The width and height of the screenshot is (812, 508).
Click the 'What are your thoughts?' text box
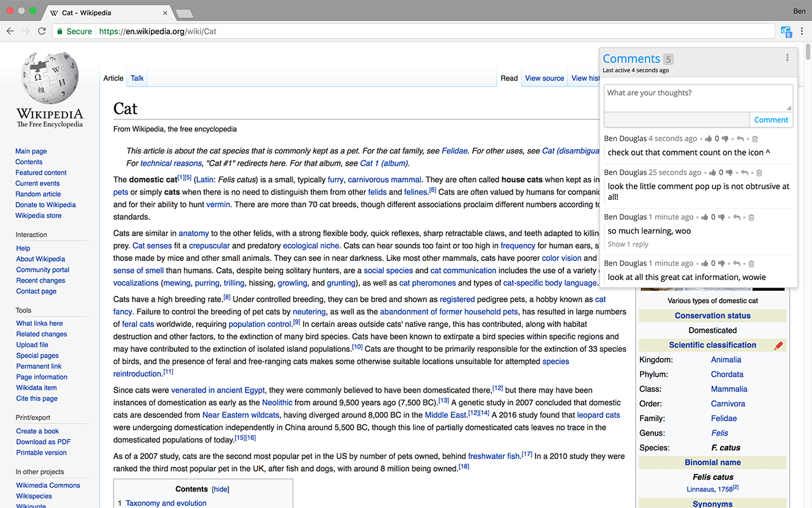tap(698, 98)
